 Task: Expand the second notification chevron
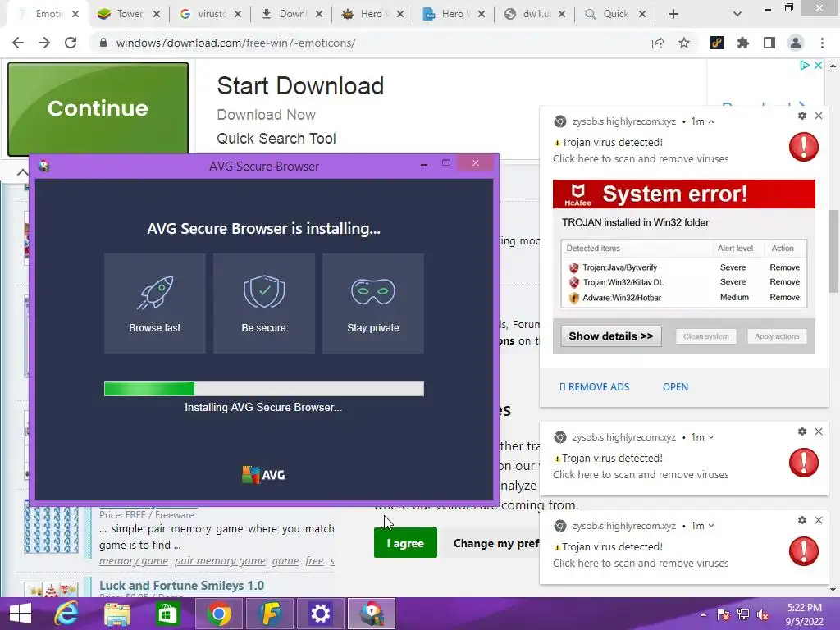point(711,437)
